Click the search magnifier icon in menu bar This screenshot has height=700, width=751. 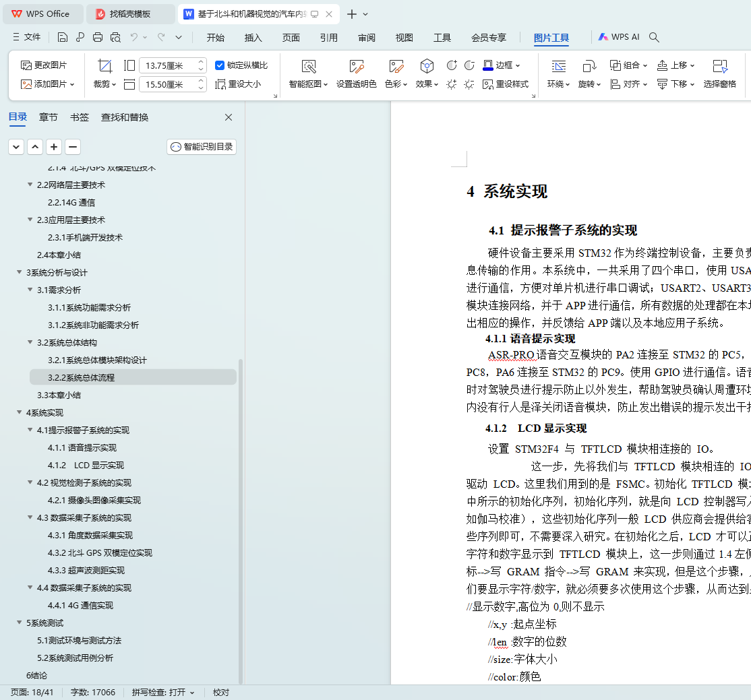pyautogui.click(x=654, y=37)
